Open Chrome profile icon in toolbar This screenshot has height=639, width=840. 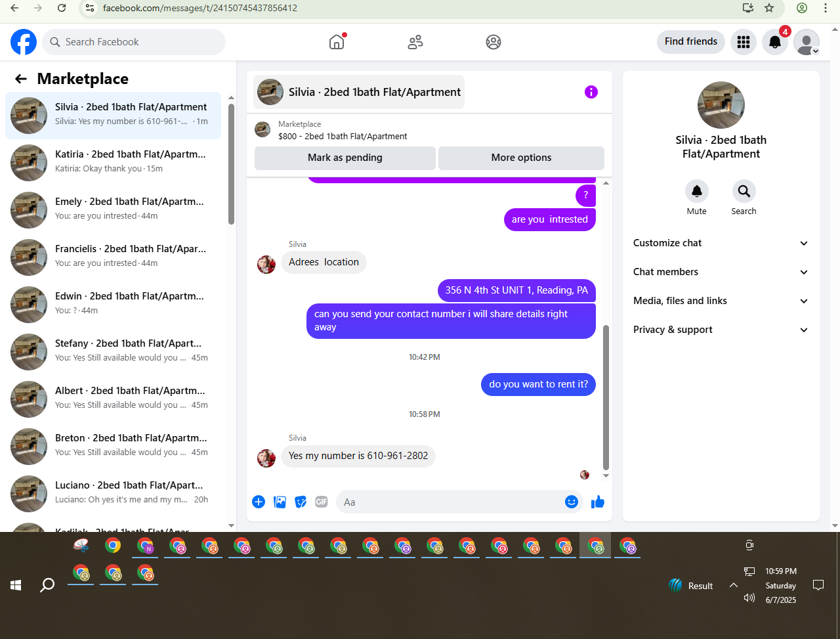click(x=802, y=8)
